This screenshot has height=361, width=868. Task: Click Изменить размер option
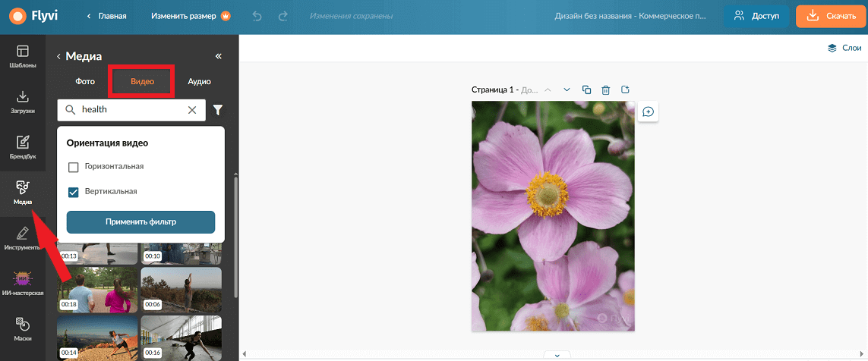coord(191,16)
